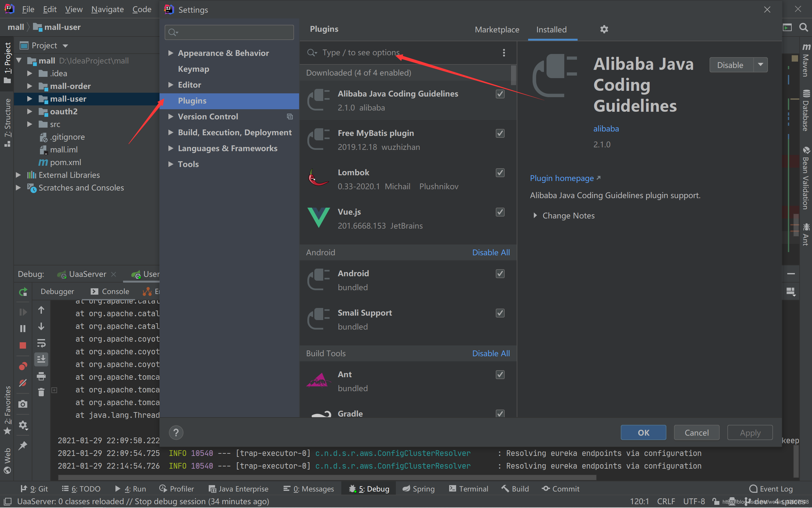Open the File menu
The width and height of the screenshot is (812, 508).
[28, 10]
